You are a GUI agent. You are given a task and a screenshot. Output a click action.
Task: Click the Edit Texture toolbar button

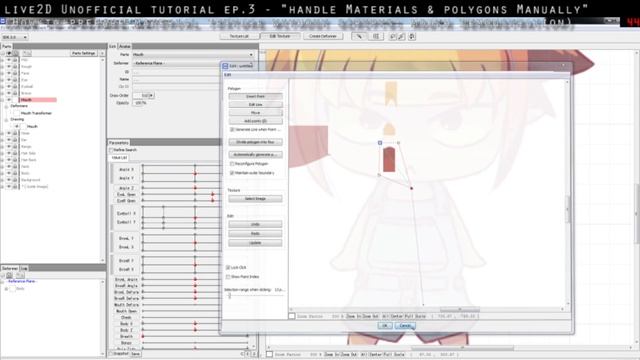click(280, 36)
